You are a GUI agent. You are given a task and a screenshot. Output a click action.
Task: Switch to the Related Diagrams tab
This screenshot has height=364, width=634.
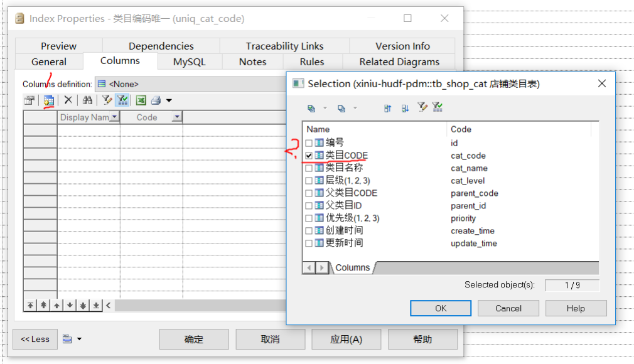tap(399, 62)
